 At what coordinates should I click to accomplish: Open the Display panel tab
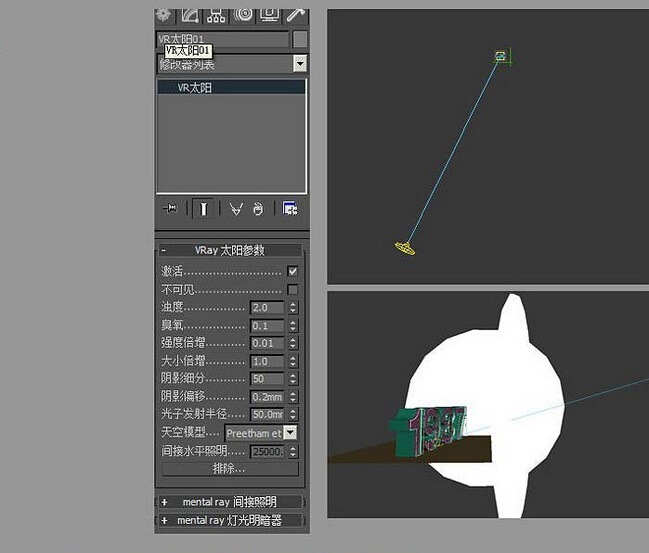269,16
